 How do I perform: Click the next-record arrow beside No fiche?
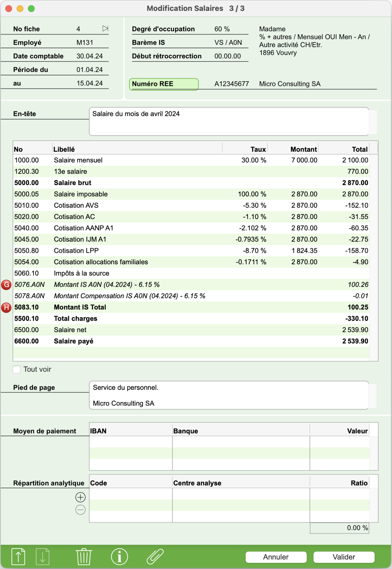[105, 28]
